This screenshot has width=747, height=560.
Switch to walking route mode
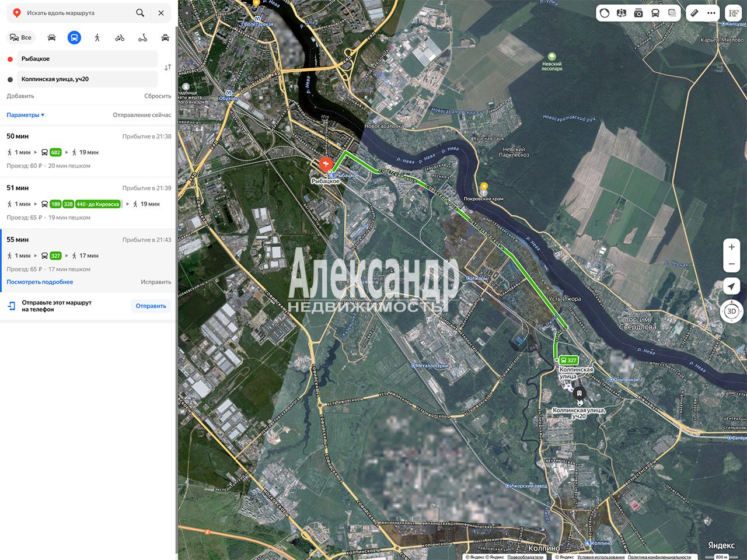coord(97,37)
